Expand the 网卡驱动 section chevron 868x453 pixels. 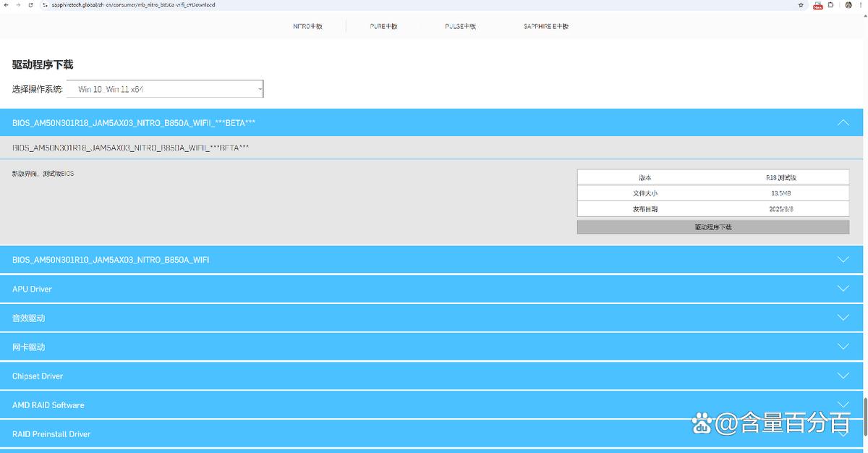pyautogui.click(x=843, y=346)
